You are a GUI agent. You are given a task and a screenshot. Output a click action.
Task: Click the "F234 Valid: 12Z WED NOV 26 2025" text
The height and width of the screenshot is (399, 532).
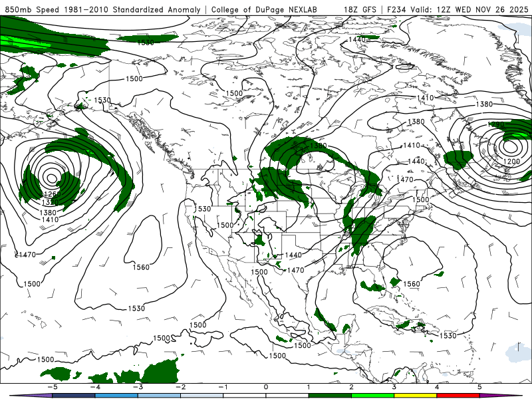458,9
